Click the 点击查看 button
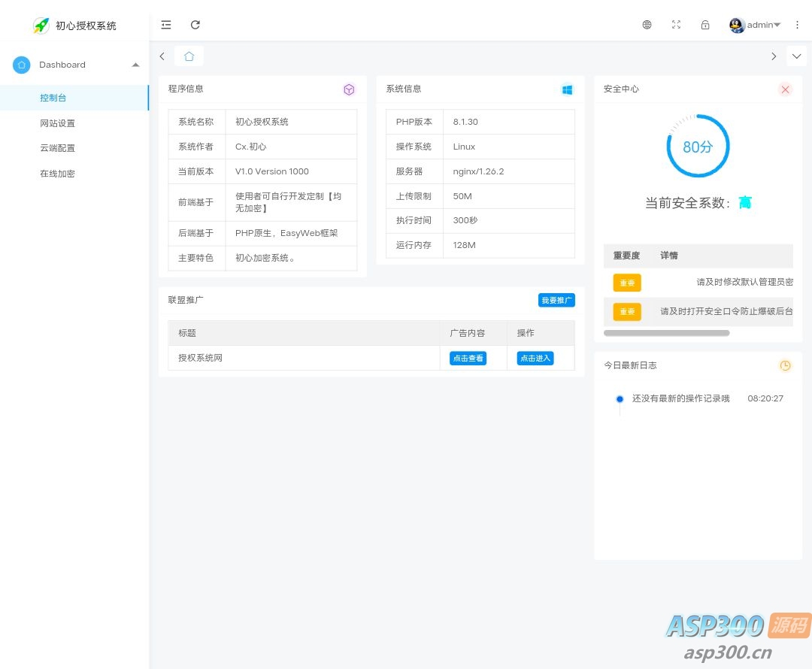Screen dimensions: 812x669 468,359
